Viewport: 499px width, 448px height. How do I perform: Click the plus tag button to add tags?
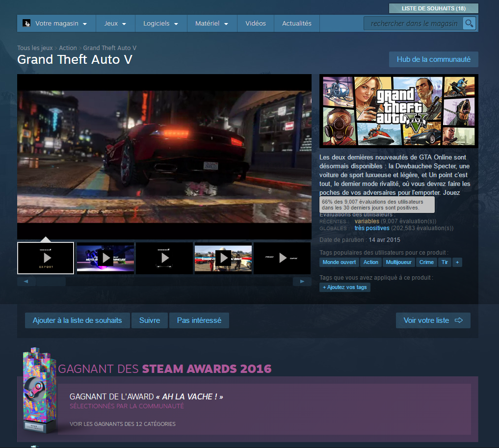(457, 262)
